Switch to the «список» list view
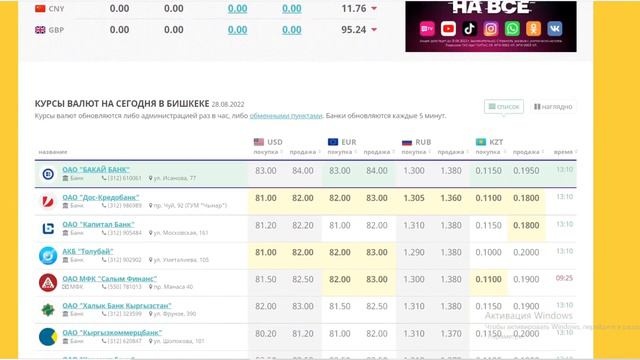This screenshot has height=360, width=640. pos(504,107)
